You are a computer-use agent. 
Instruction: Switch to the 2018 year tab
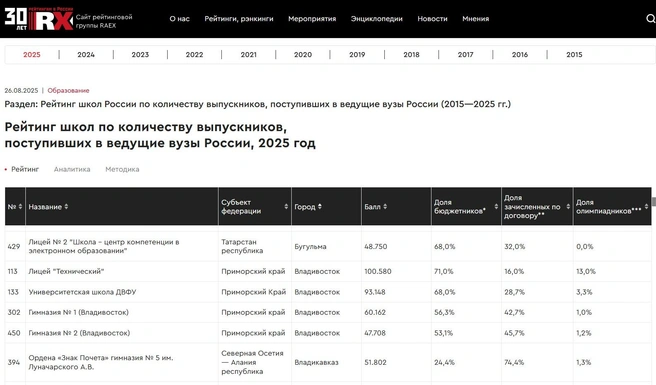(x=411, y=54)
